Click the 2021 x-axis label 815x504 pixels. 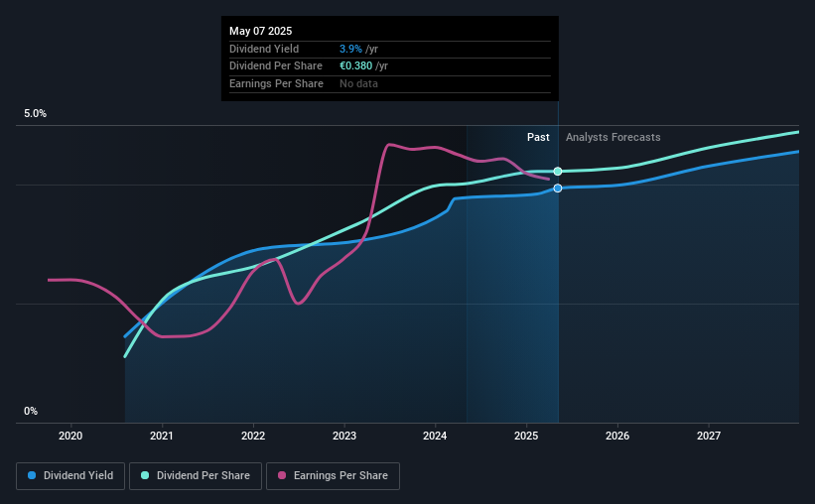(x=162, y=436)
